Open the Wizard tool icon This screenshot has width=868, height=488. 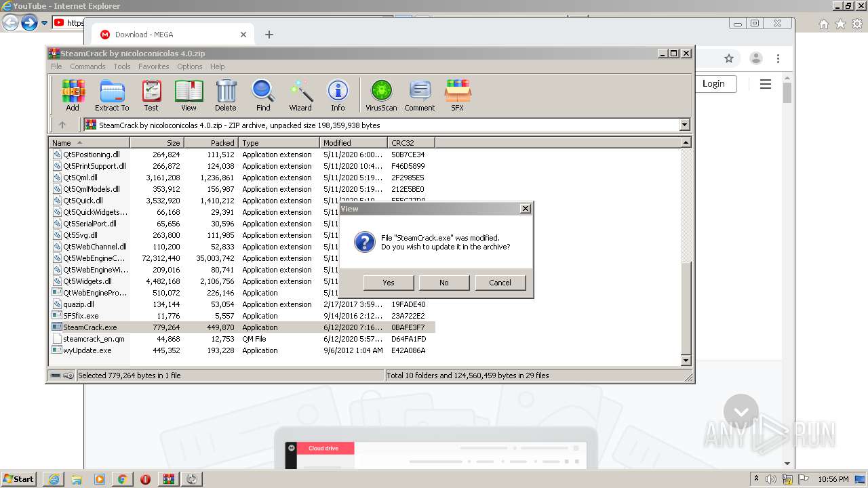300,95
